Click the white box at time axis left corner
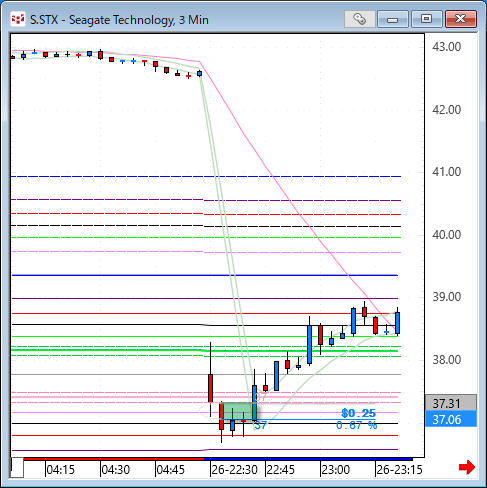 click(x=17, y=468)
